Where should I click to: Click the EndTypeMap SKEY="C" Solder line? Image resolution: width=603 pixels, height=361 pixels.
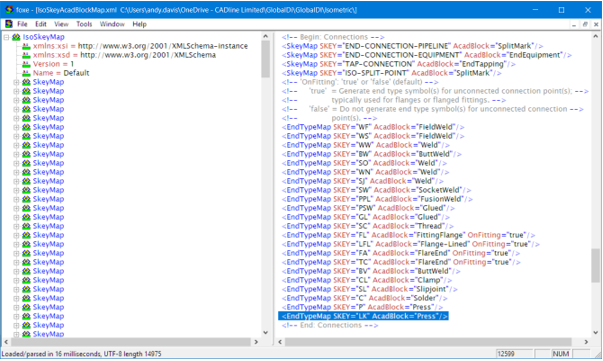[365, 298]
